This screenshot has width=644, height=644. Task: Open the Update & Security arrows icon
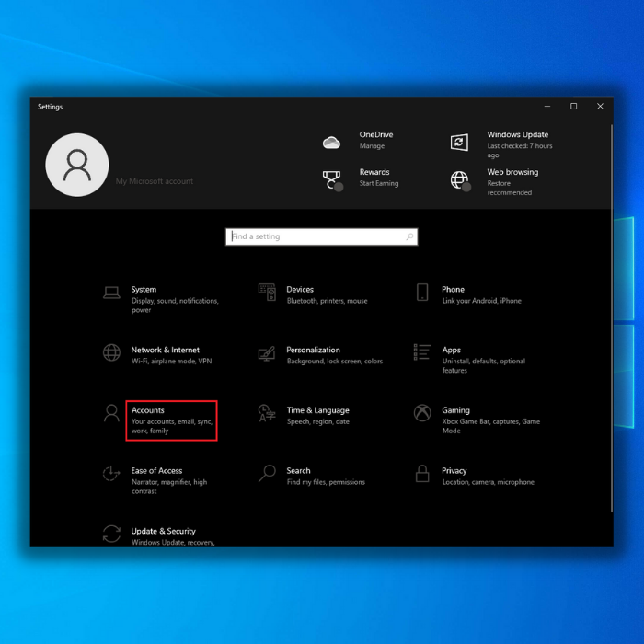(111, 534)
